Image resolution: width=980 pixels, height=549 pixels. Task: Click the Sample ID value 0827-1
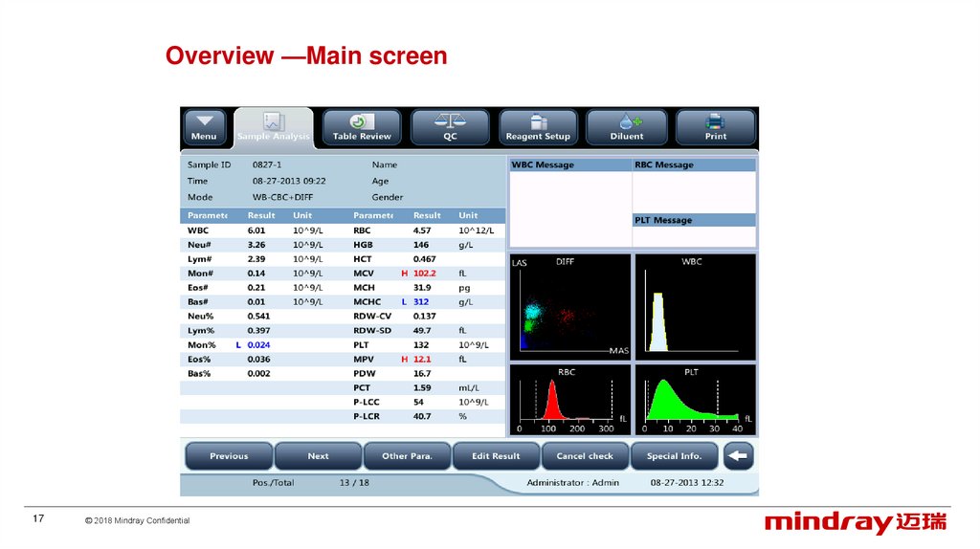pos(267,165)
